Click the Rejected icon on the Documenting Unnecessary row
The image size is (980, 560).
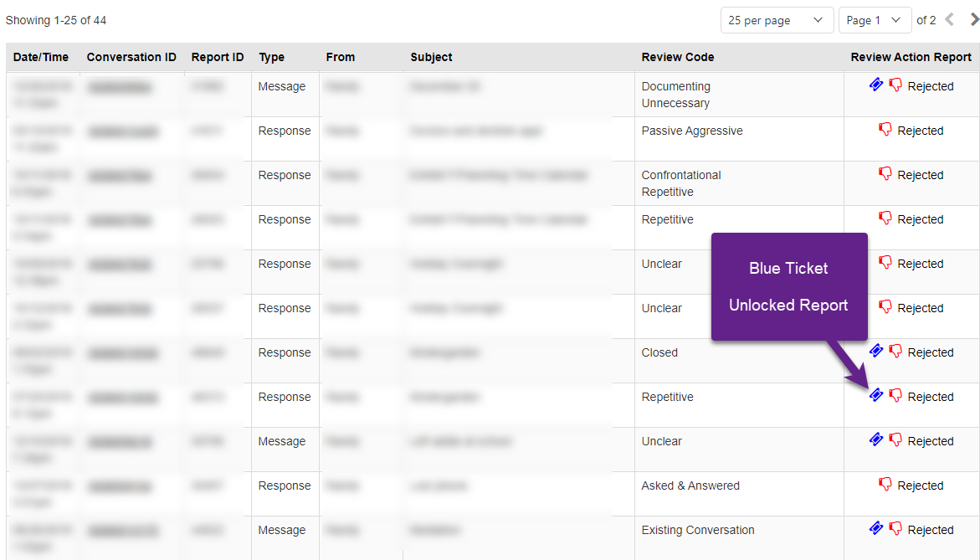[x=895, y=85]
